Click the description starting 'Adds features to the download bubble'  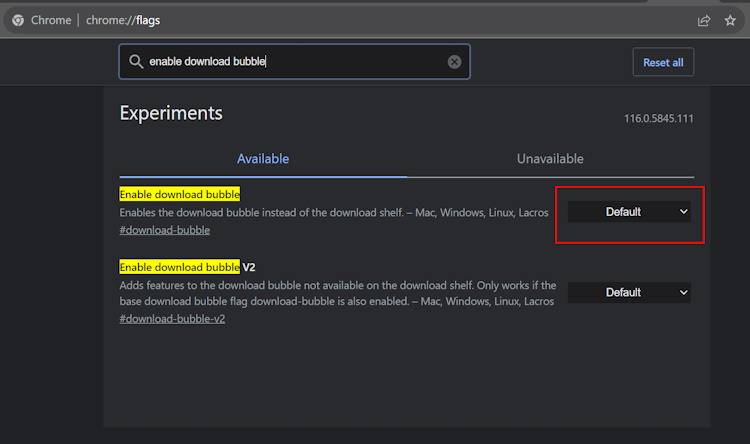point(338,293)
